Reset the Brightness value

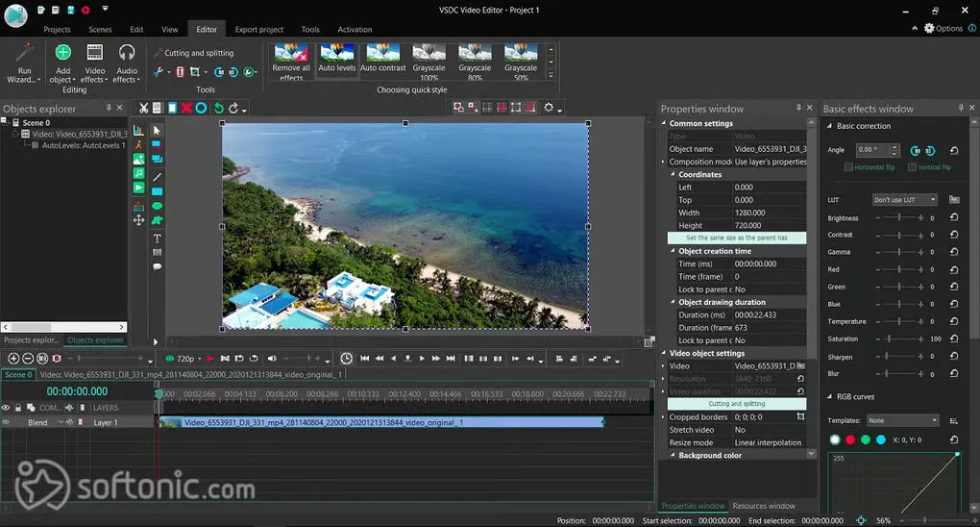(954, 217)
